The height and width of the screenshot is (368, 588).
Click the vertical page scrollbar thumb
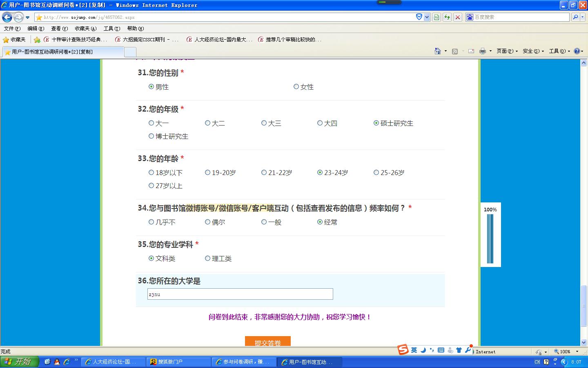584,306
